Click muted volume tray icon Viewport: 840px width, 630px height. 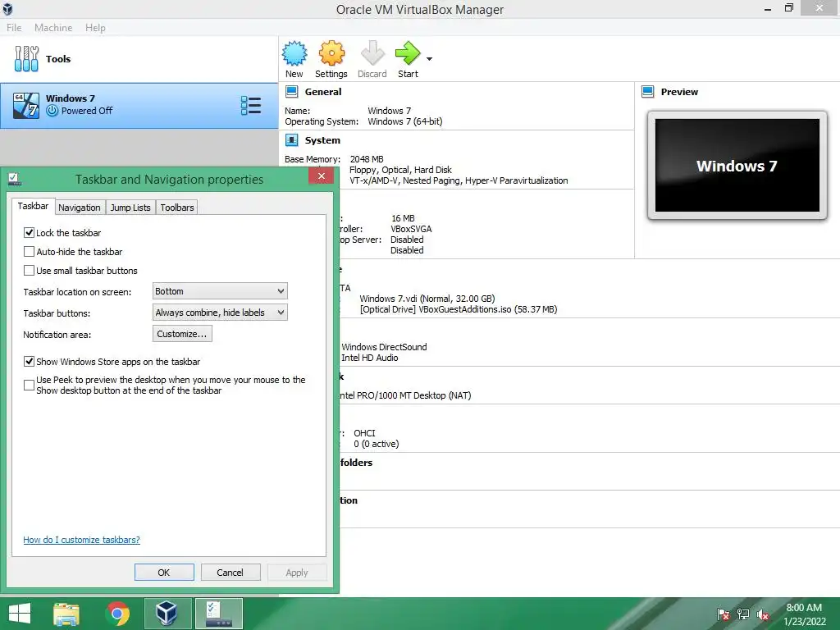click(762, 614)
